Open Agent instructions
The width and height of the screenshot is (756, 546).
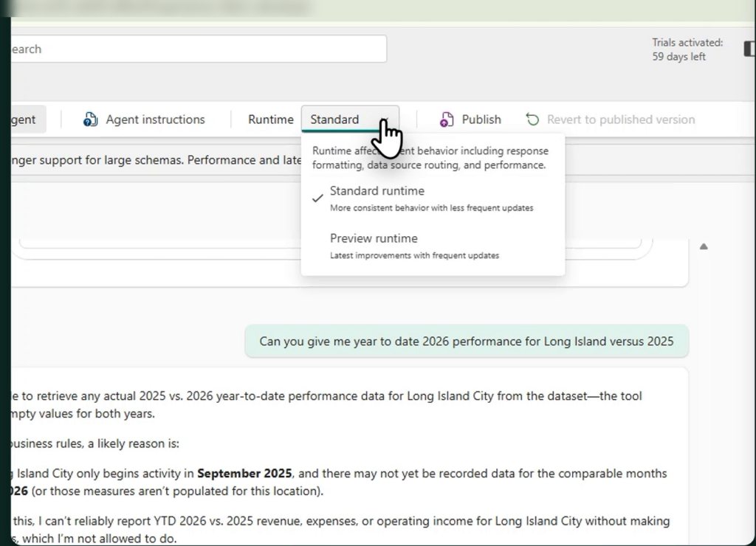coord(144,119)
